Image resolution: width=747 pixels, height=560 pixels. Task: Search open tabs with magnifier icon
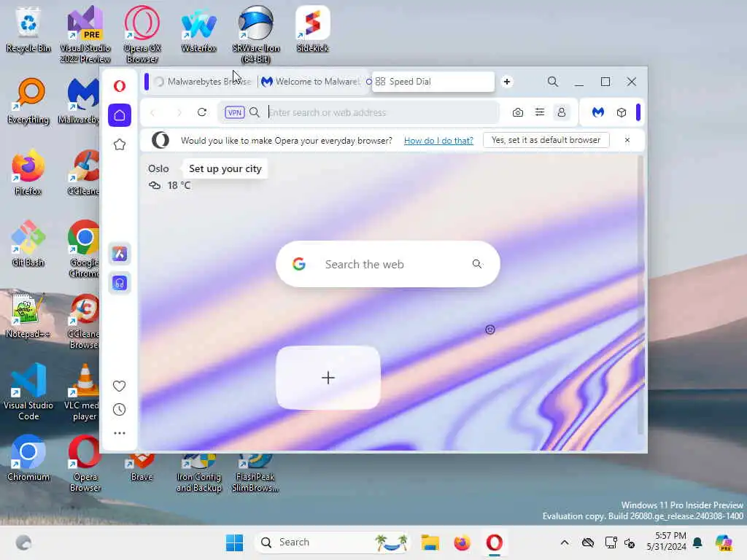coord(553,82)
